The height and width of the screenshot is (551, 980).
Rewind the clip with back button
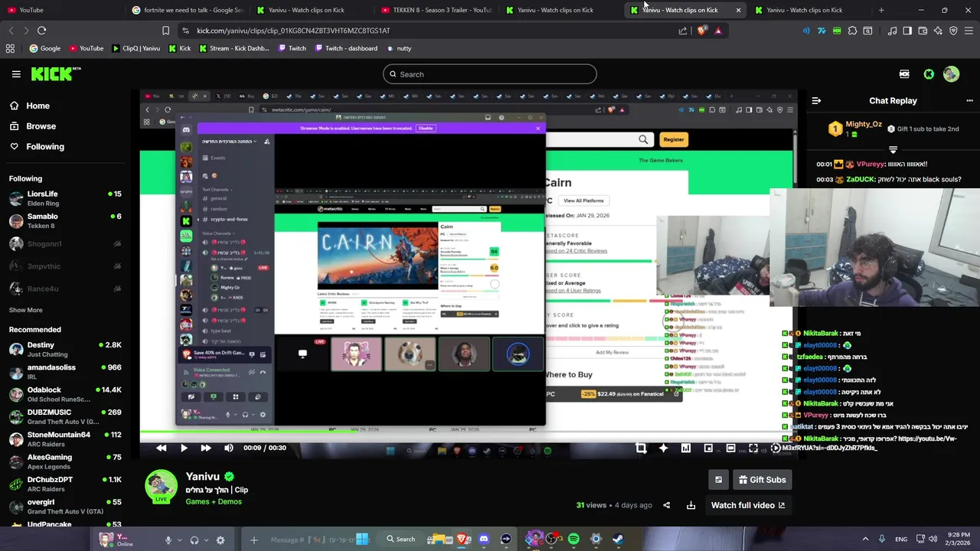coord(161,448)
